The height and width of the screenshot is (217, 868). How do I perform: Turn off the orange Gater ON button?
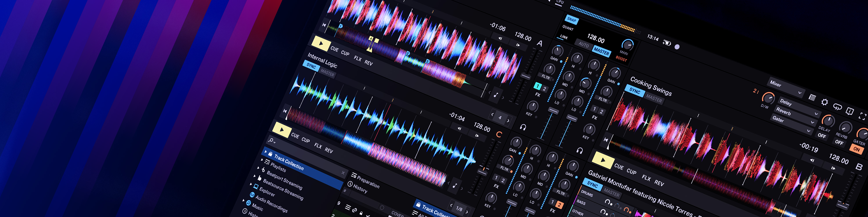(856, 149)
